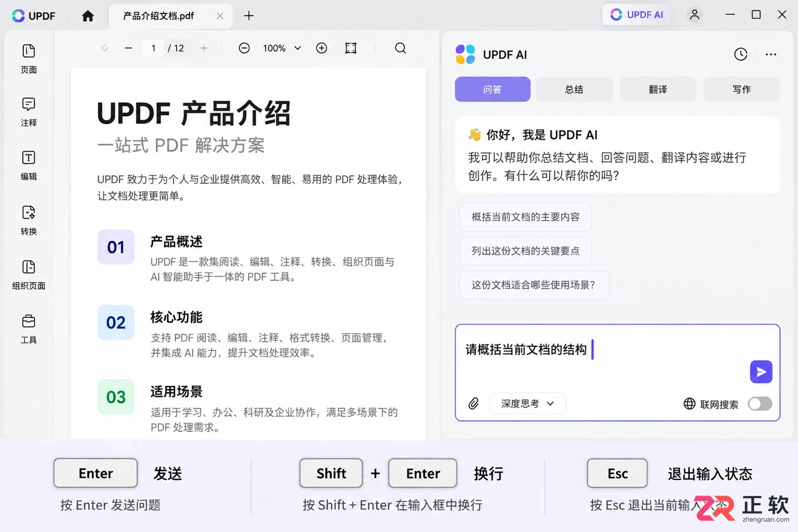
Task: Open the 100% zoom level dropdown
Action: click(282, 48)
